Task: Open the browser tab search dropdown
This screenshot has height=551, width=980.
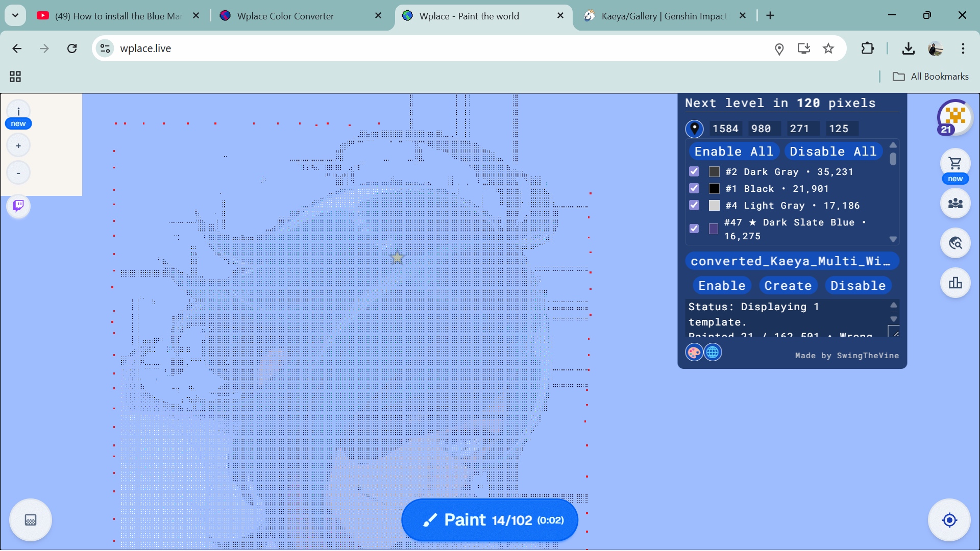Action: tap(15, 15)
